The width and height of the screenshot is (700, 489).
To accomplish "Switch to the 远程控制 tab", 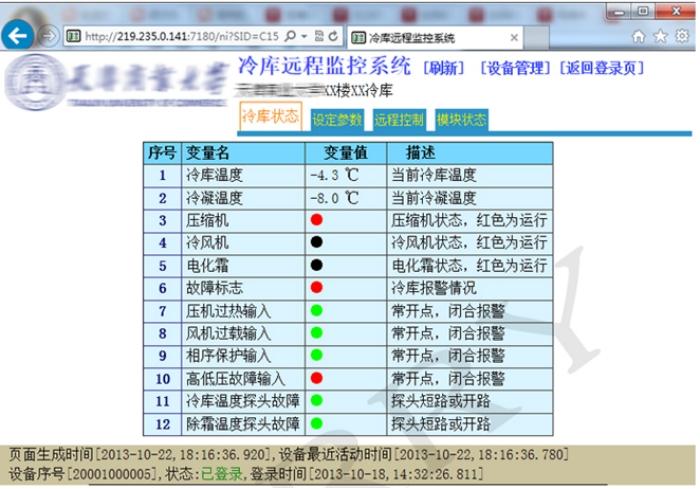I will coord(399,119).
